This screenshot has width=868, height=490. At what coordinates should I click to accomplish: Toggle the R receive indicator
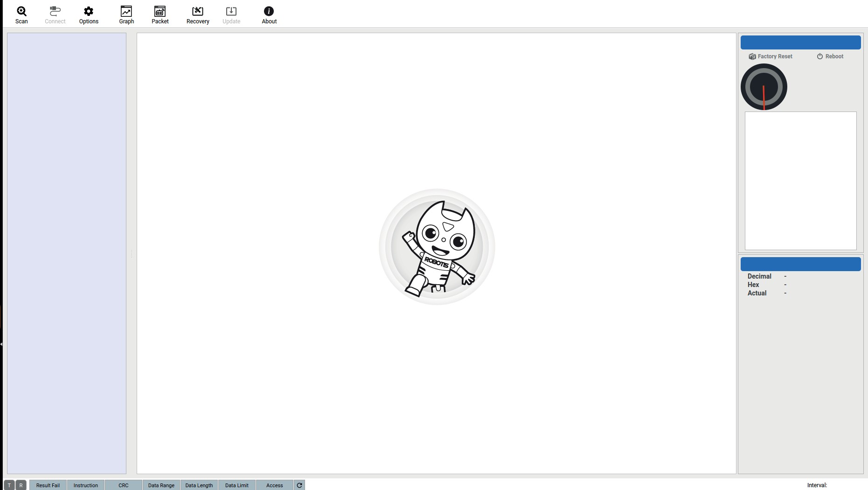tap(21, 485)
